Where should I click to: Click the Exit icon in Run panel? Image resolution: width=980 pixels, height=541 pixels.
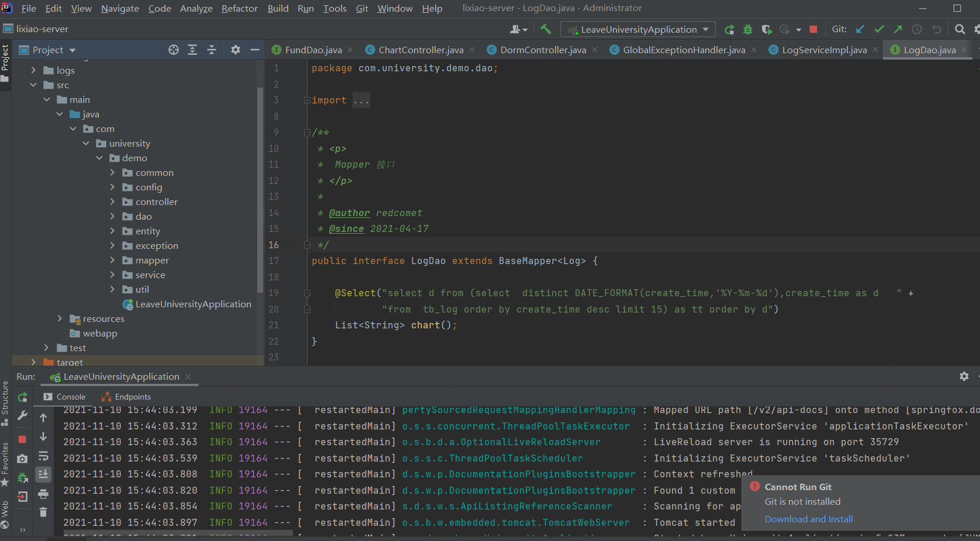(22, 497)
